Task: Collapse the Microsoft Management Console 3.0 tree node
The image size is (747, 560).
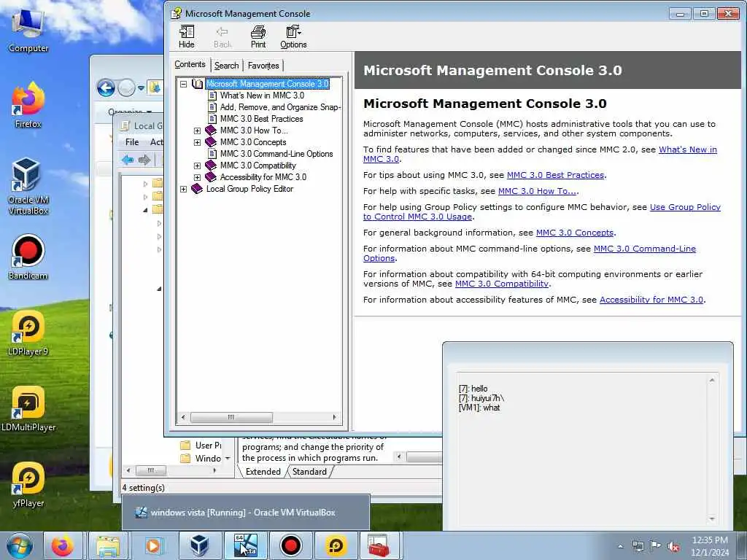Action: [183, 84]
